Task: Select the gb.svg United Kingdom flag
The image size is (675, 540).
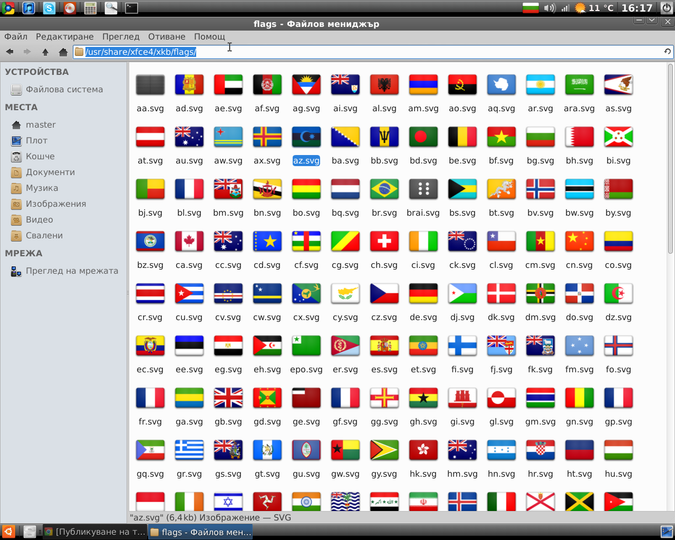Action: click(x=228, y=398)
